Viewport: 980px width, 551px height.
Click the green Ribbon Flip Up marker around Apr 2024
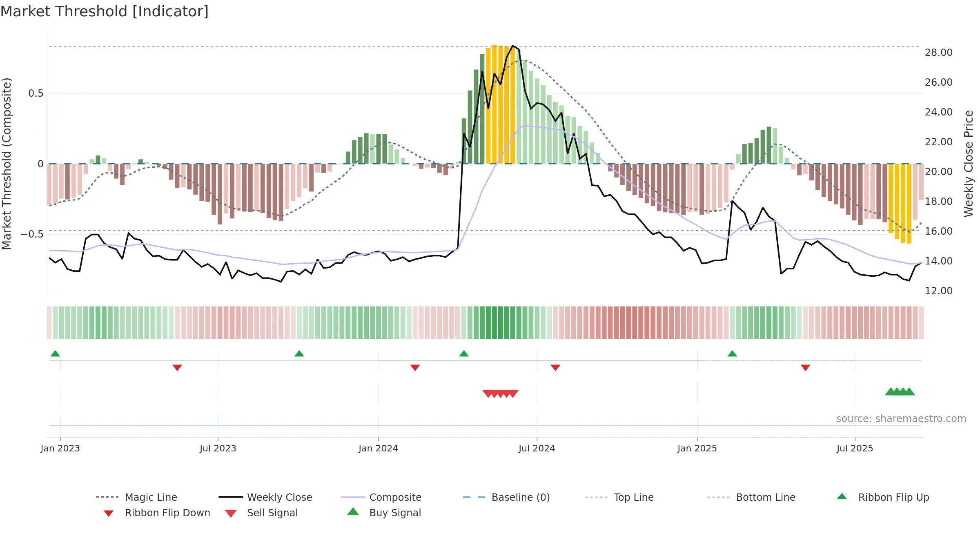click(464, 353)
